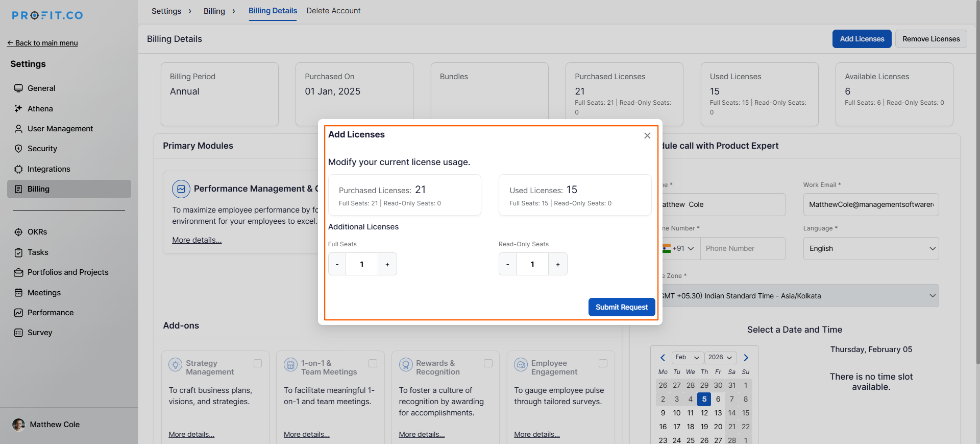The height and width of the screenshot is (444, 980).
Task: Click the Athena sparkle icon in sidebar
Action: (18, 109)
